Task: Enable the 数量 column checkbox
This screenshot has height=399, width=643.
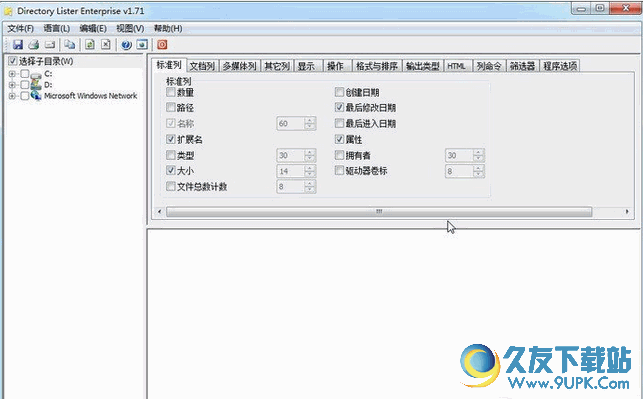Action: (x=171, y=92)
